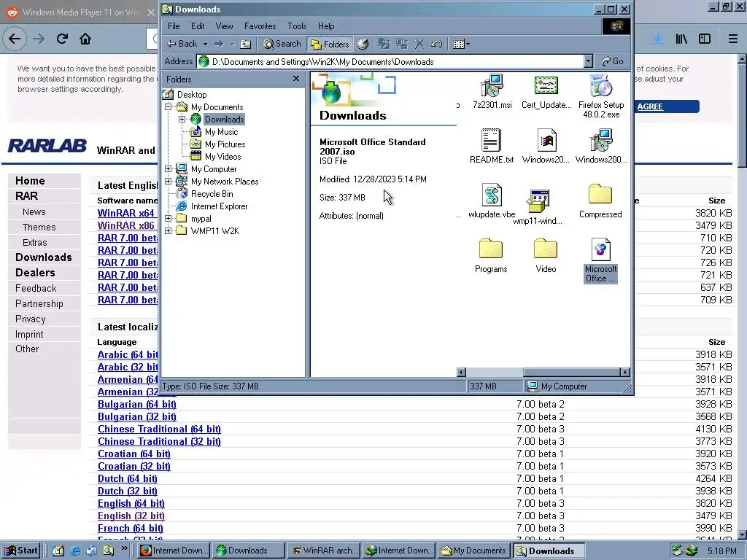The image size is (747, 560).
Task: Click the horizontal scrollbar in file list
Action: (543, 372)
